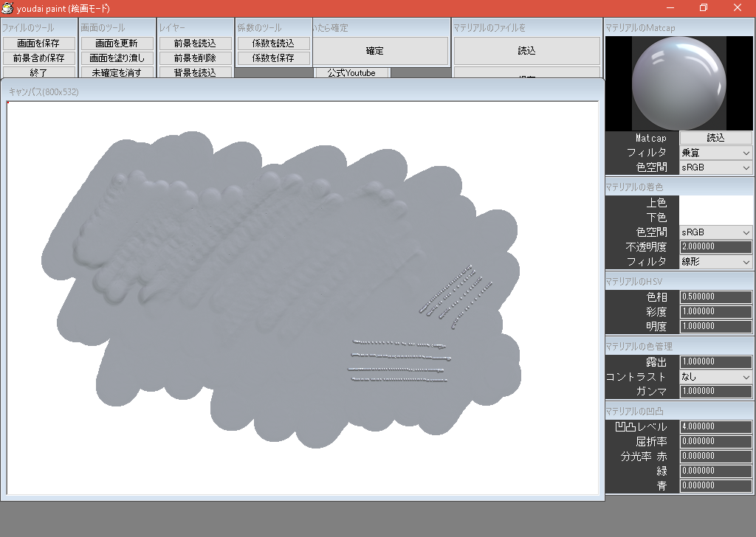The image size is (756, 537).
Task: Load a foreground with 前景を読込
Action: pos(194,43)
